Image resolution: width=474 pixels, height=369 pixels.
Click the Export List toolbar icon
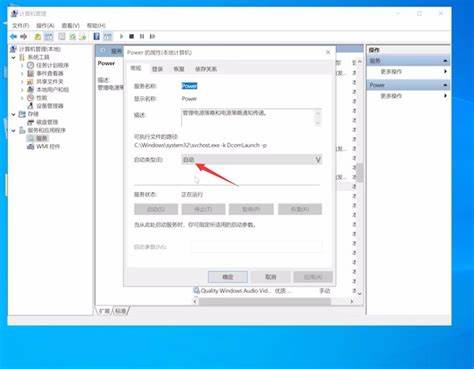83,36
